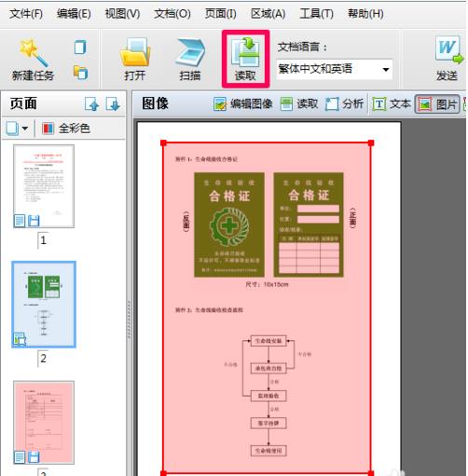Start scanning with the 扫描 scanner icon

(190, 59)
